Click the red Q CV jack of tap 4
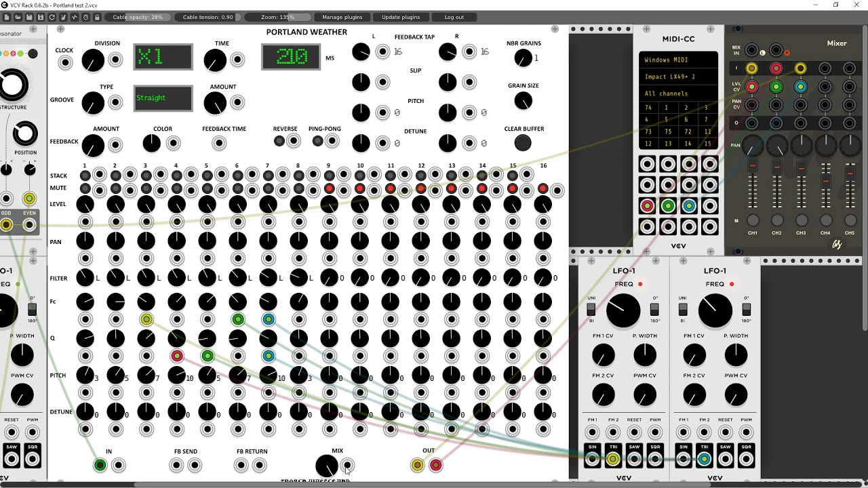This screenshot has height=488, width=868. pyautogui.click(x=177, y=356)
